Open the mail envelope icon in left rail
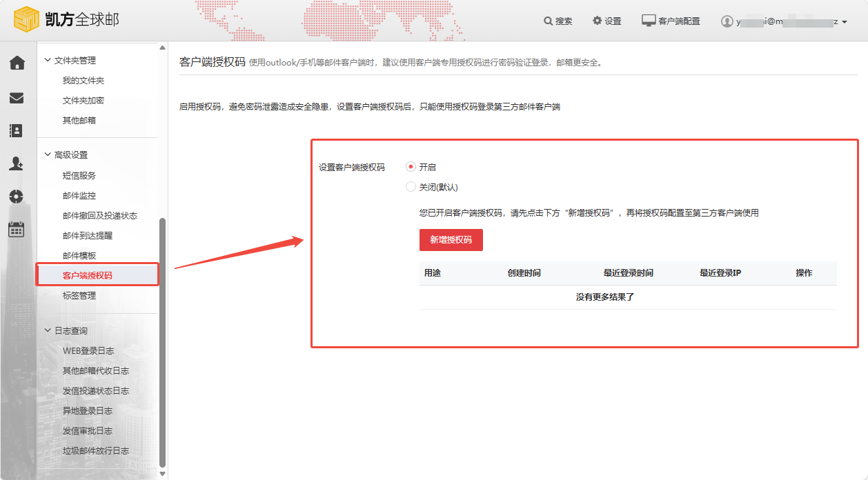Screen dimensions: 868x480 17,98
